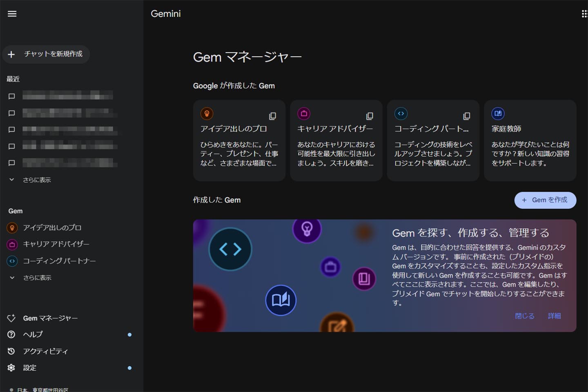
Task: Click the 詳細 link in banner
Action: pos(554,316)
